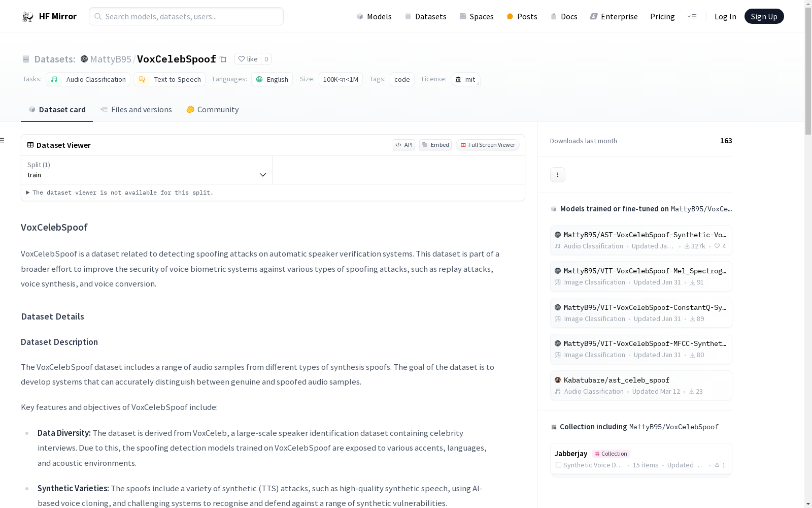Click the HF Mirror logo icon
This screenshot has height=508, width=812.
tap(28, 17)
